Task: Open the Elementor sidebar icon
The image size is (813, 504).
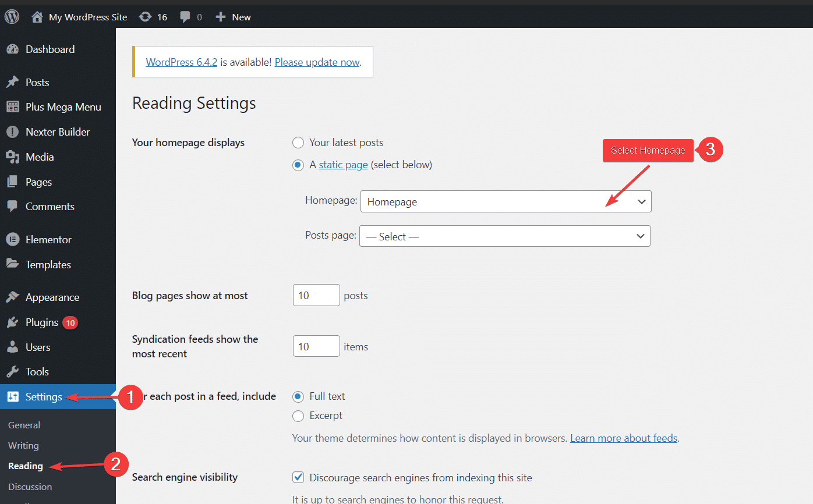Action: pos(13,239)
